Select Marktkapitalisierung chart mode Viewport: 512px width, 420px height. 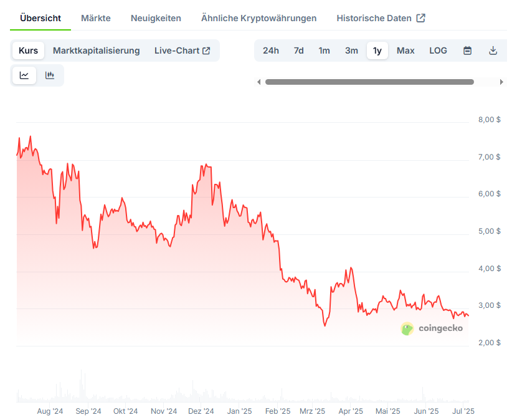click(97, 50)
